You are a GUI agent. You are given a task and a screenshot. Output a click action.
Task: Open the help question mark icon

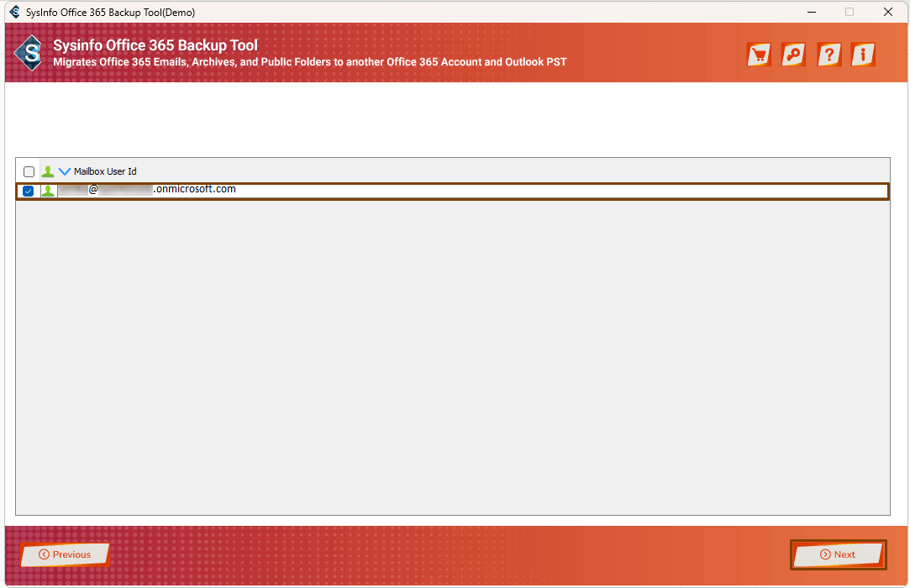click(828, 55)
